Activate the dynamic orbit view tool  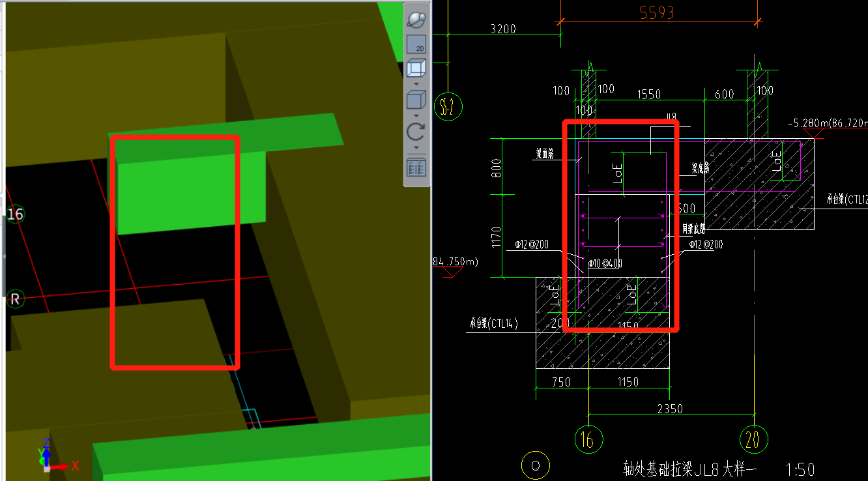[416, 20]
